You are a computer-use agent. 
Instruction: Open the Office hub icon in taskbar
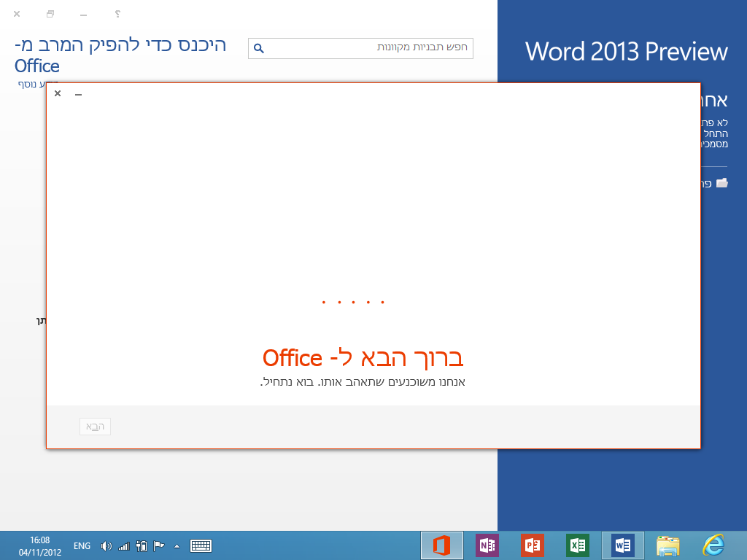tap(441, 545)
